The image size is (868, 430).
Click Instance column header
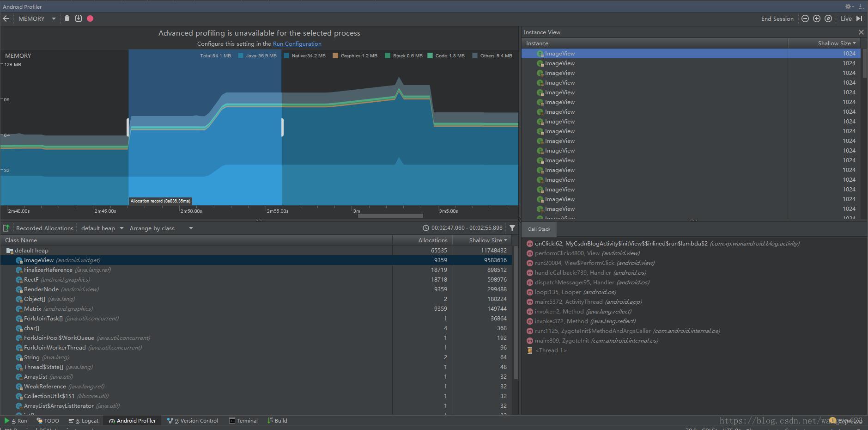click(655, 43)
